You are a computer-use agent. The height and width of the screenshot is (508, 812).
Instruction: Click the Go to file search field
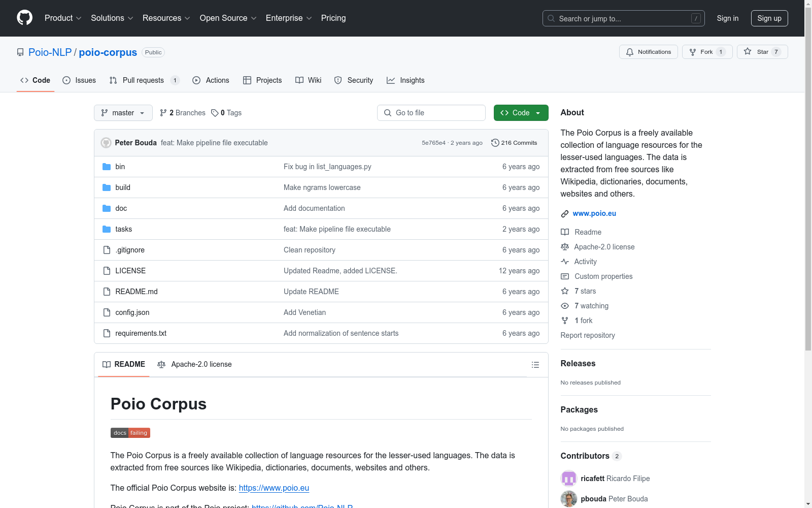431,113
